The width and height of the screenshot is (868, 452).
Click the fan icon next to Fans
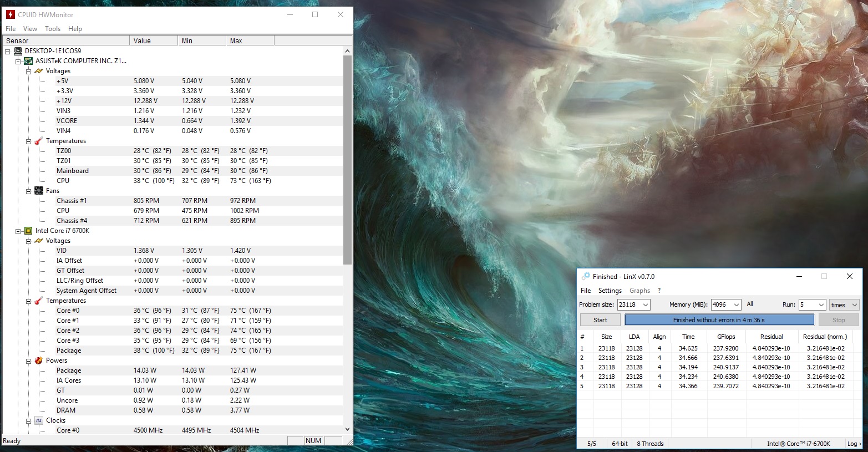click(39, 191)
